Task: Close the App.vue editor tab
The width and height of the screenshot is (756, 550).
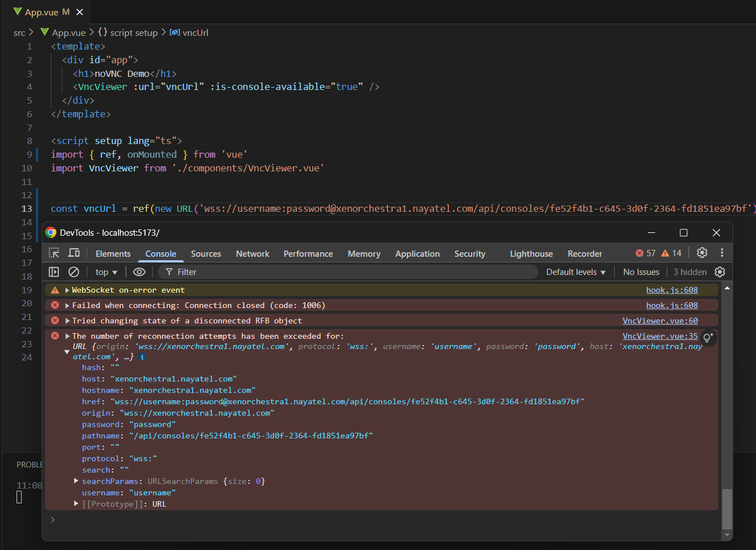Action: pyautogui.click(x=80, y=12)
